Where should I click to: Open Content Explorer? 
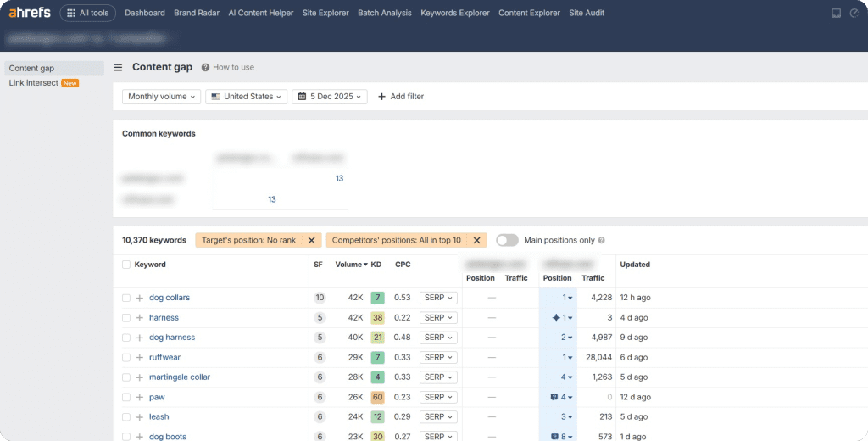click(x=529, y=13)
